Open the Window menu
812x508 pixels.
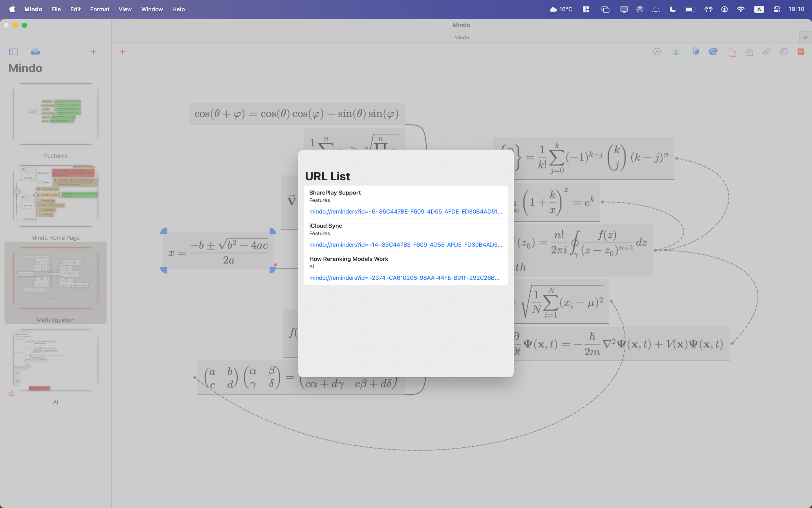[x=152, y=9]
